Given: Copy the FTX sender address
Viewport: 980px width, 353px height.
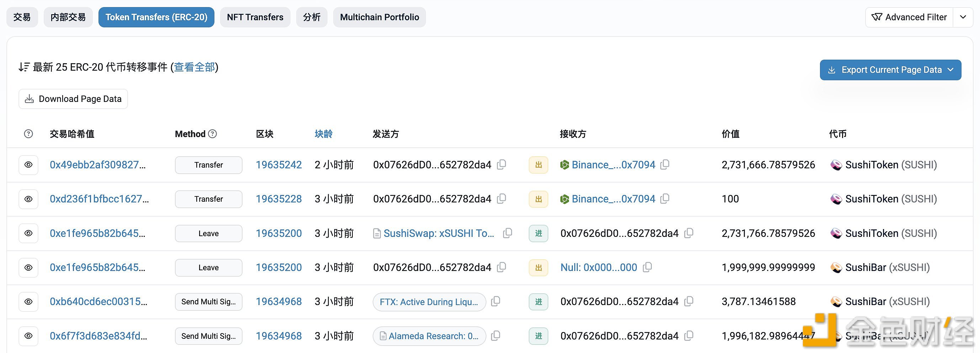Looking at the screenshot, I should tap(495, 301).
